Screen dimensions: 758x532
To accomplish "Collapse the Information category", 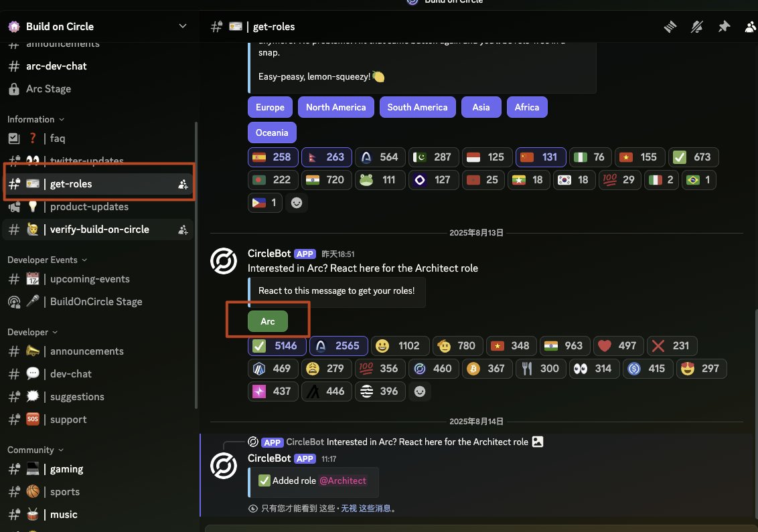I will click(35, 119).
